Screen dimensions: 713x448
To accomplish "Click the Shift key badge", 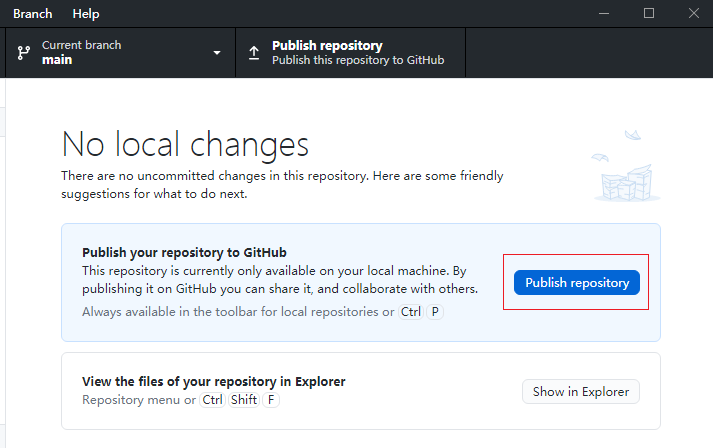I will click(244, 400).
